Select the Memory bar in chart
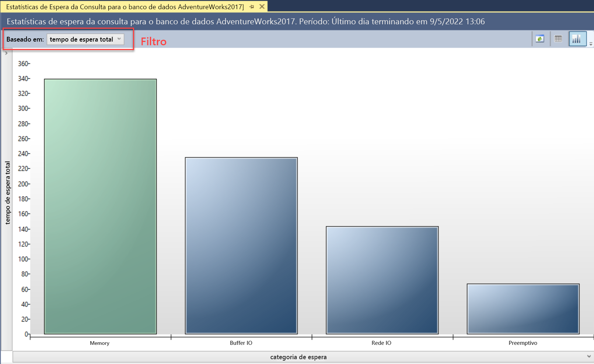Viewport: 594px width, 364px height. (100, 206)
